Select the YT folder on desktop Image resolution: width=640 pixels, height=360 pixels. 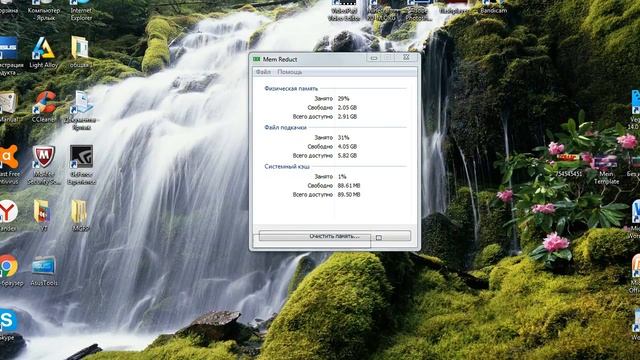(42, 216)
